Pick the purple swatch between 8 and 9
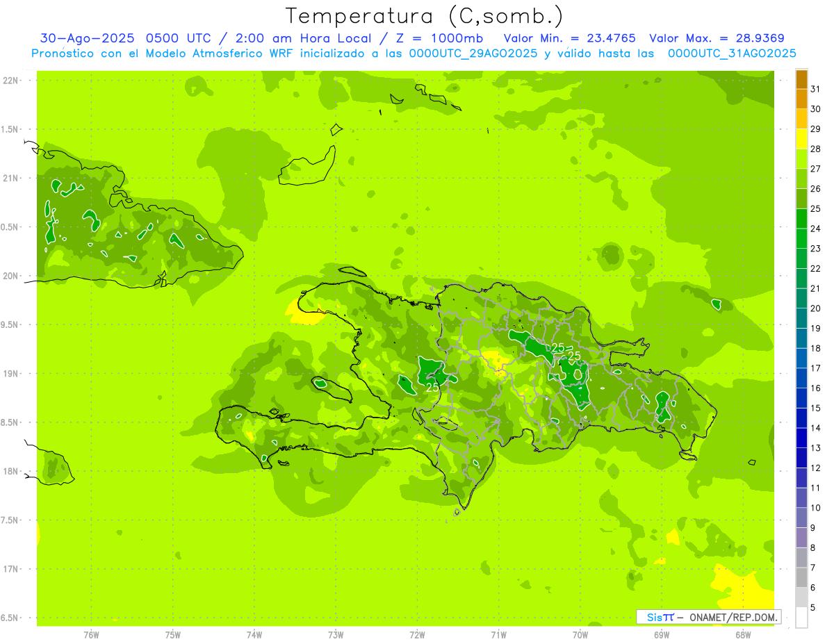This screenshot has width=834, height=644. (801, 538)
